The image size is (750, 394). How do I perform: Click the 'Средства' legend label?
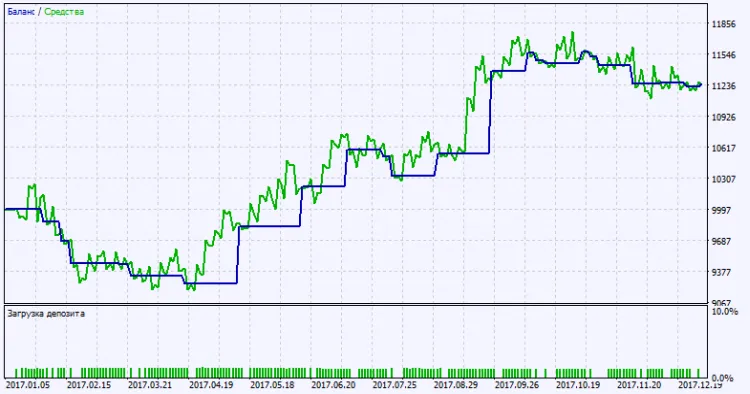[x=64, y=12]
